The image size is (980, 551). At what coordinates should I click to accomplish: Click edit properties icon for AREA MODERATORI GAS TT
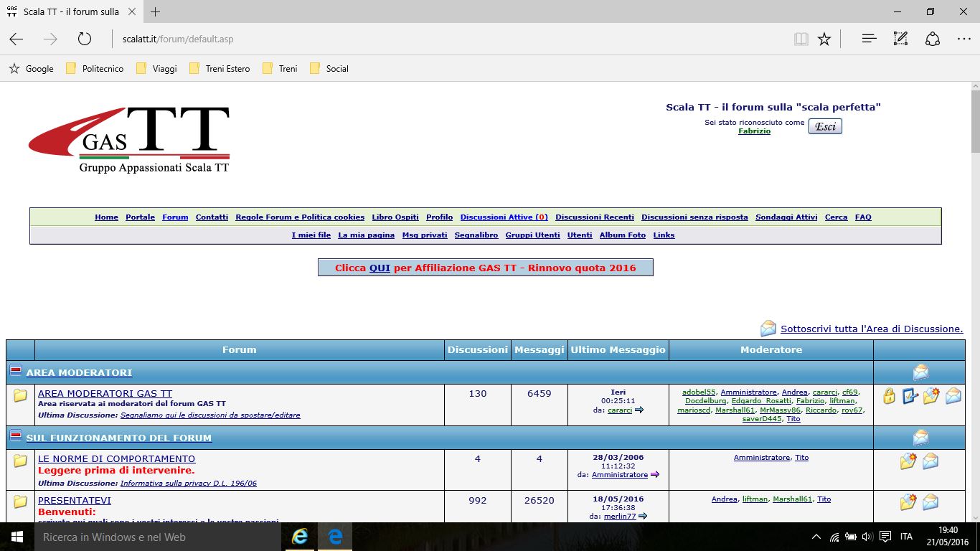(910, 395)
